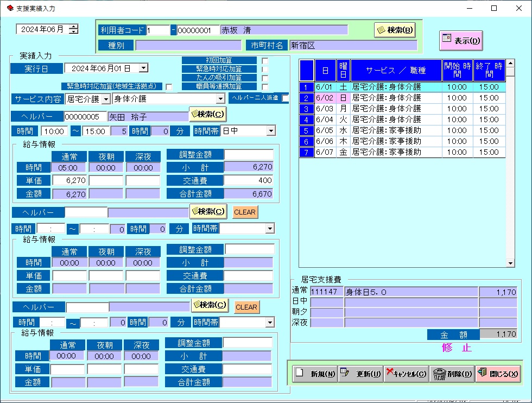
Task: Toggle the ヘルパー二人派遣 checkbox
Action: [286, 98]
